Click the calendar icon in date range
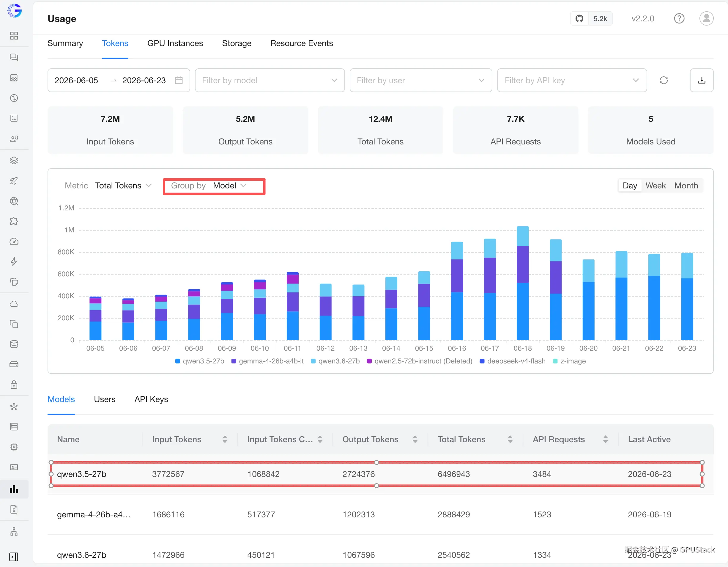 pos(179,80)
